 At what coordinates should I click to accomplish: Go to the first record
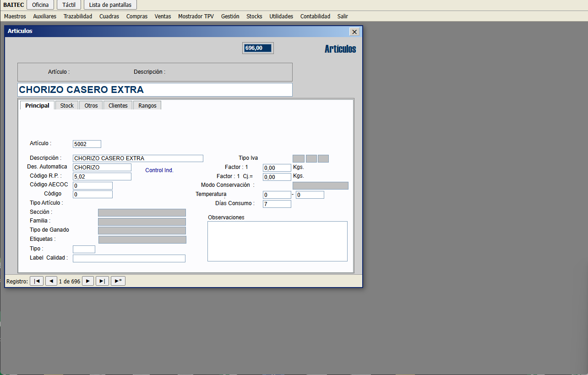click(x=37, y=281)
